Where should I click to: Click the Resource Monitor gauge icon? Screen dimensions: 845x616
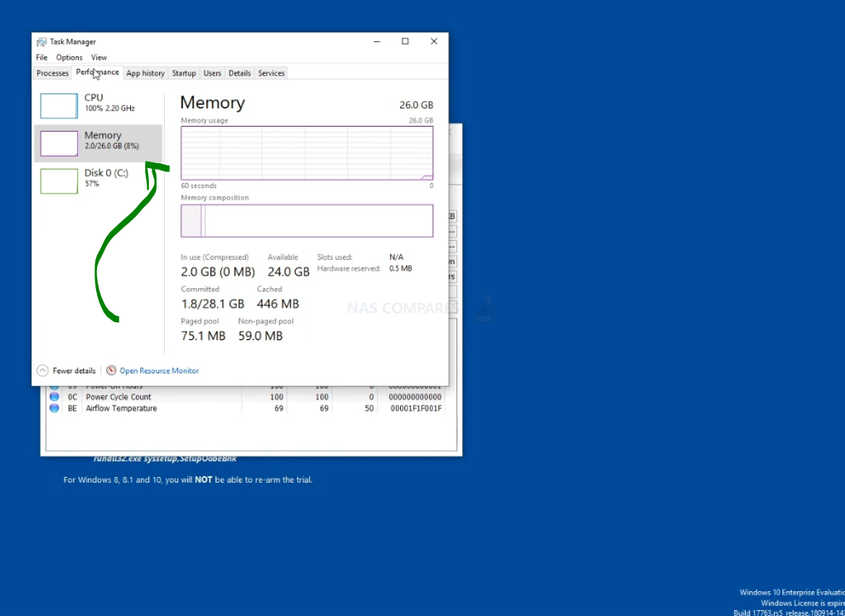[x=111, y=370]
